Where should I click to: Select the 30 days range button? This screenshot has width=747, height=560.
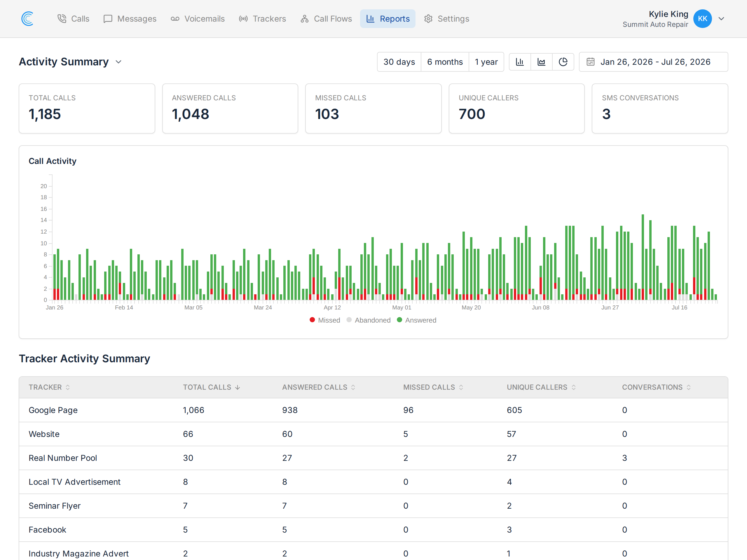tap(399, 62)
